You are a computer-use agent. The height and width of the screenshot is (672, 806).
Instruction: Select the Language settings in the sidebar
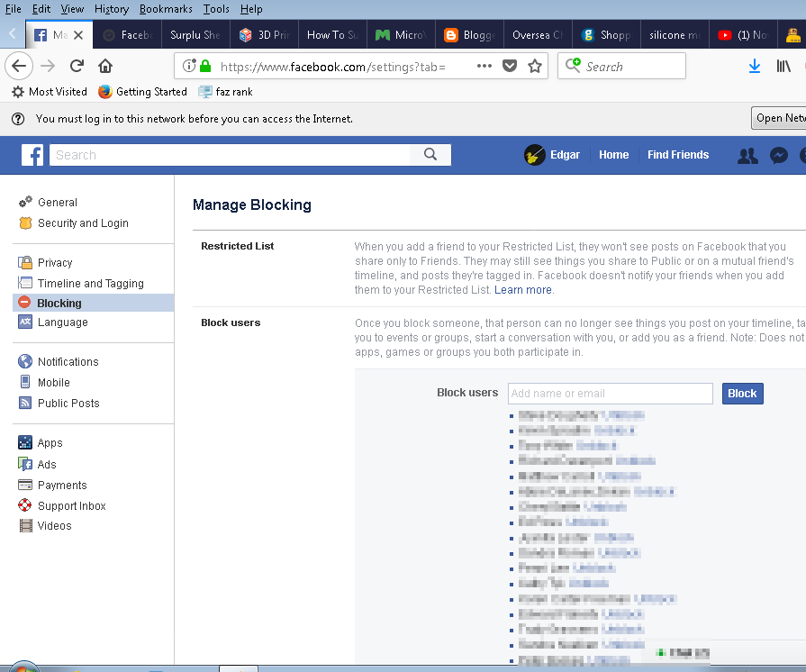pyautogui.click(x=63, y=322)
